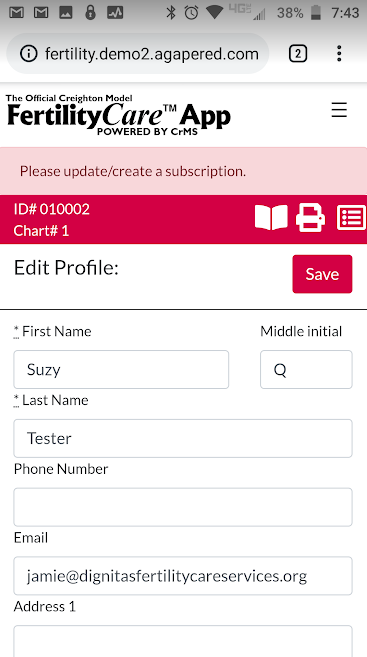Image resolution: width=367 pixels, height=657 pixels.
Task: Select the Middle initial field with Q
Action: (x=306, y=370)
